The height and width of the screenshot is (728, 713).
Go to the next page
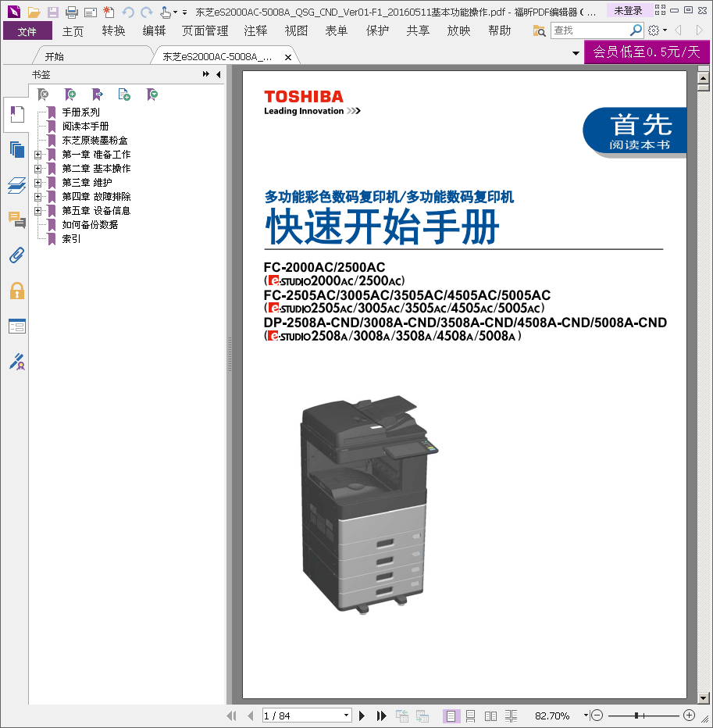(362, 716)
